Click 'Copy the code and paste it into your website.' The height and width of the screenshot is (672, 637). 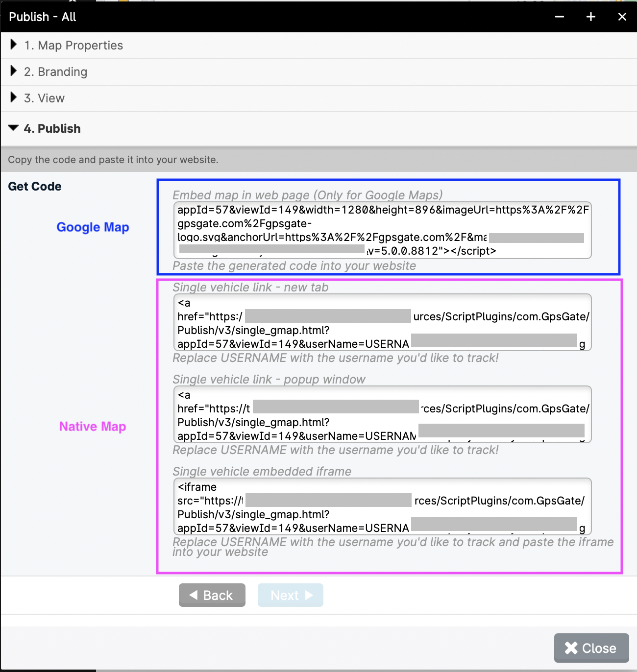113,160
